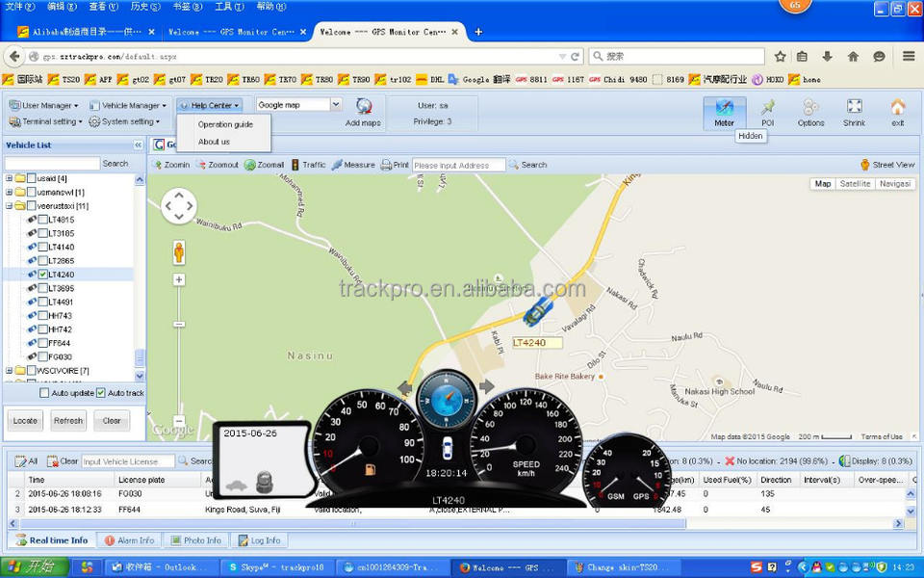This screenshot has width=924, height=578.
Task: Click the Refresh button
Action: pos(67,421)
